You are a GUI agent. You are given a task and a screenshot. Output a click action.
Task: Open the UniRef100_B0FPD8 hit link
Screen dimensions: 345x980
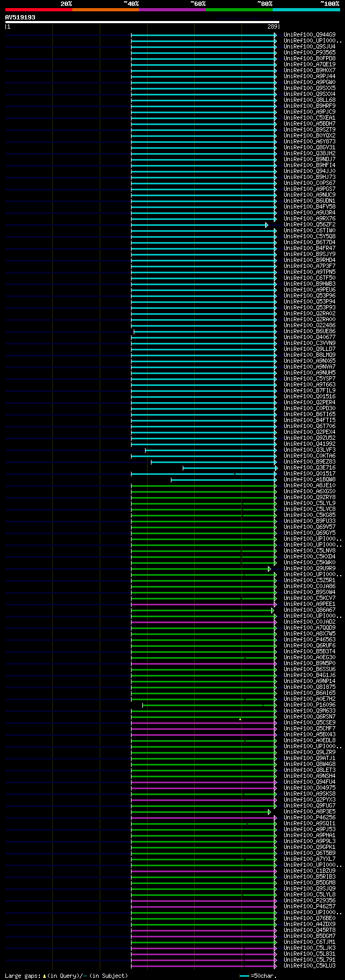(309, 59)
